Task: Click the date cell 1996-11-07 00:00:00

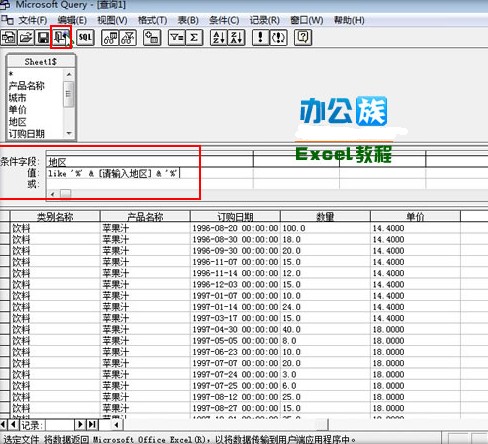Action: click(235, 262)
